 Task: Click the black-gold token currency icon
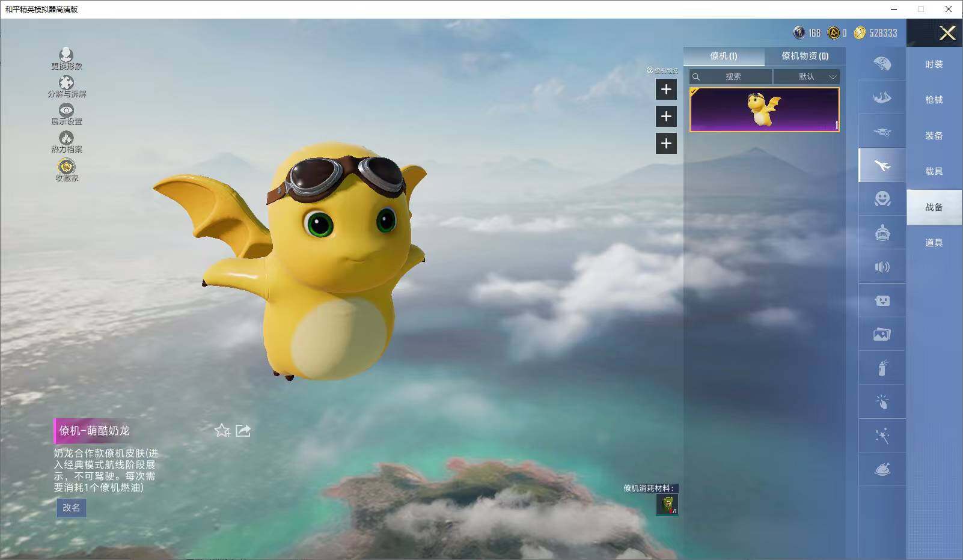(x=833, y=33)
